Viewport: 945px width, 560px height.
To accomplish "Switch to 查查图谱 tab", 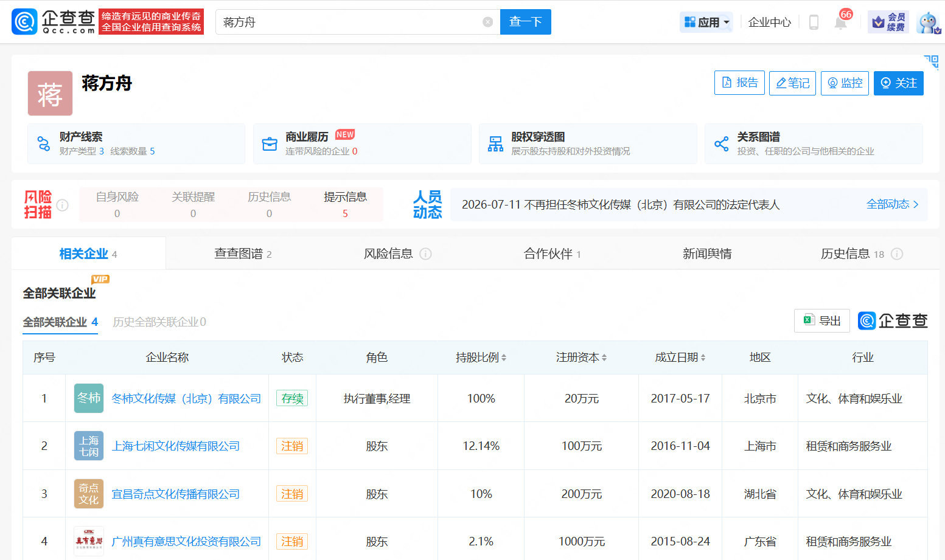I will click(243, 254).
